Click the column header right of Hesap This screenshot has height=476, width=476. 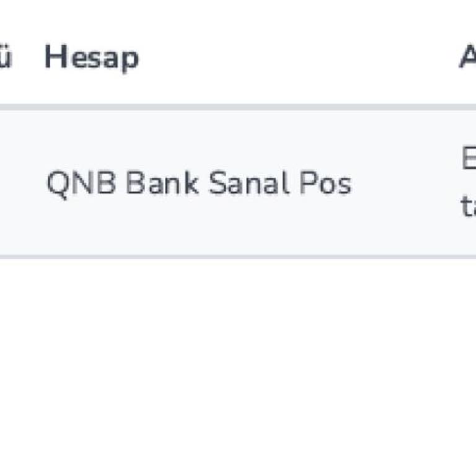pyautogui.click(x=467, y=58)
